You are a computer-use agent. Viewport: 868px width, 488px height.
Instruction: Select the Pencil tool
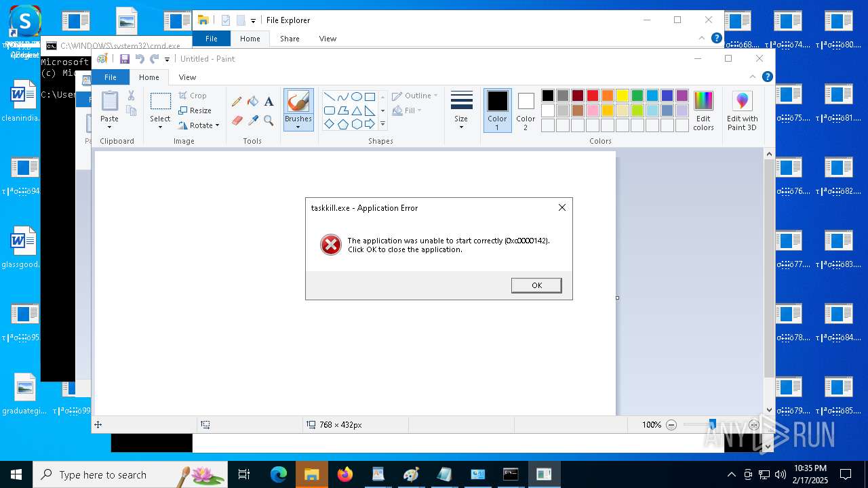(237, 102)
